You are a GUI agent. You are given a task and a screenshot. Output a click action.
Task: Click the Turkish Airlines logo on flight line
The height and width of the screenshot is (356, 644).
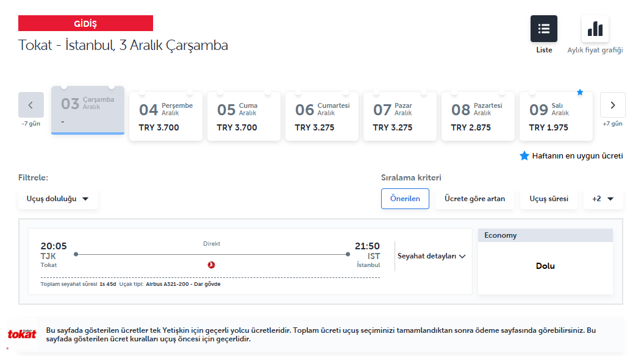click(x=211, y=265)
